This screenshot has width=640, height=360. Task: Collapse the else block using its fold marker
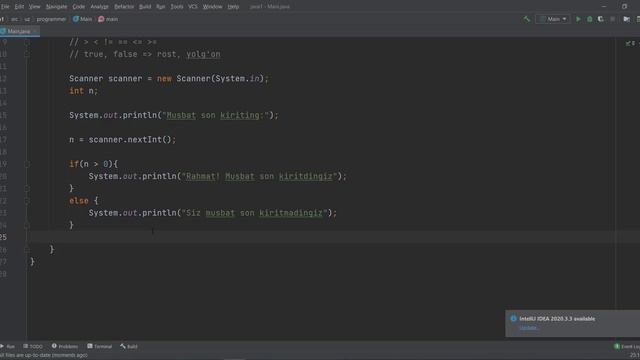[27, 201]
